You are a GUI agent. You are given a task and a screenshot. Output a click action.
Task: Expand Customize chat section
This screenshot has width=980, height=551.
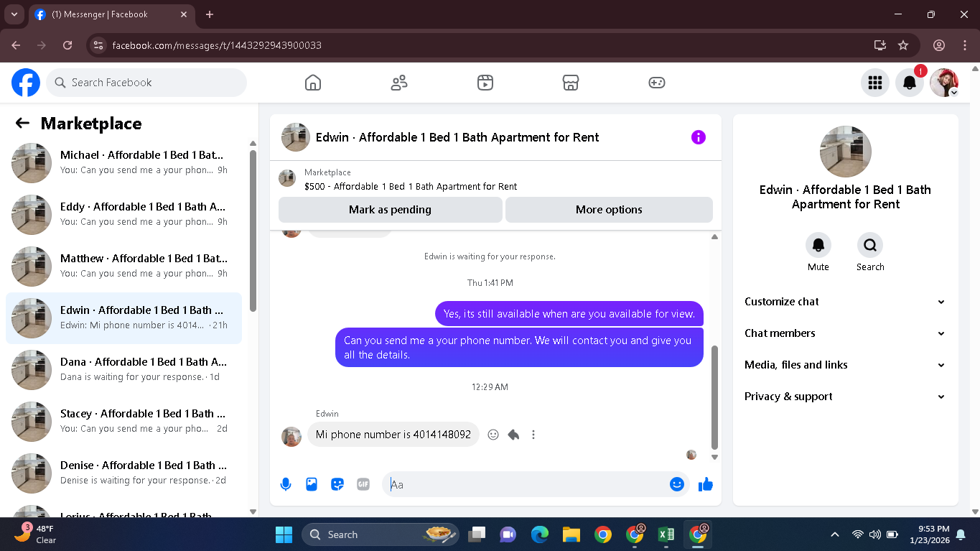[845, 302]
